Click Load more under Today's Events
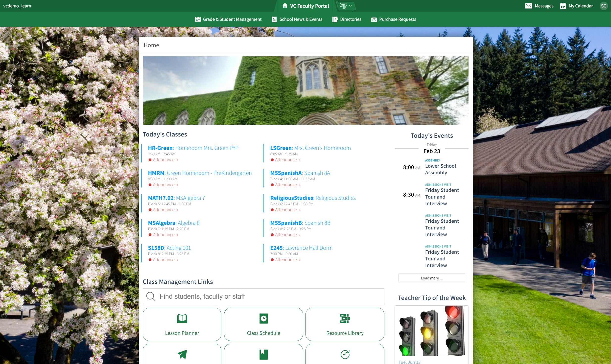 pyautogui.click(x=431, y=278)
